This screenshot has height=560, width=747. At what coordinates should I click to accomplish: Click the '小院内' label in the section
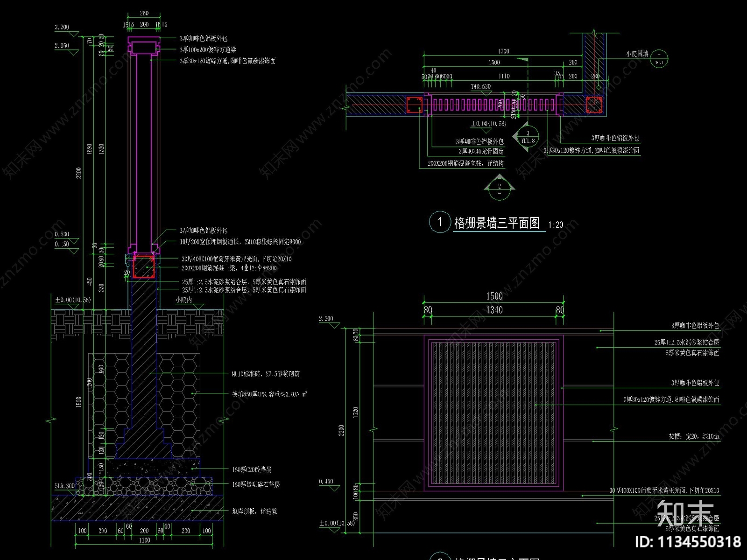[x=183, y=300]
